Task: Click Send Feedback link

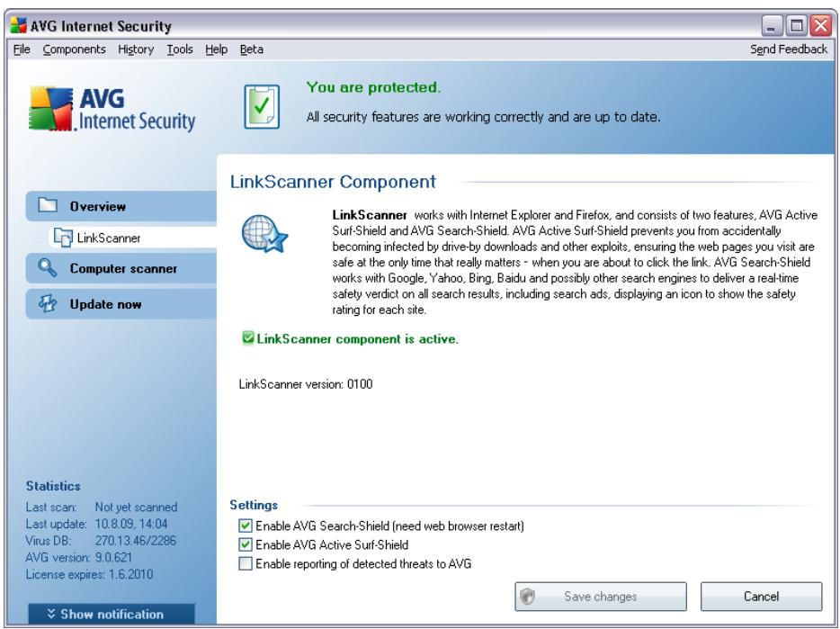Action: 789,49
